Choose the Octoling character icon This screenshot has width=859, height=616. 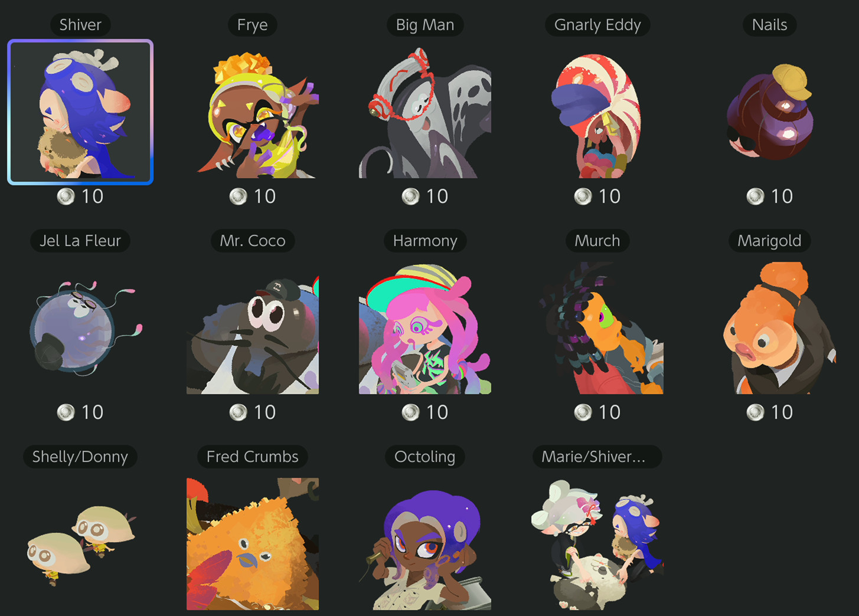pyautogui.click(x=425, y=544)
